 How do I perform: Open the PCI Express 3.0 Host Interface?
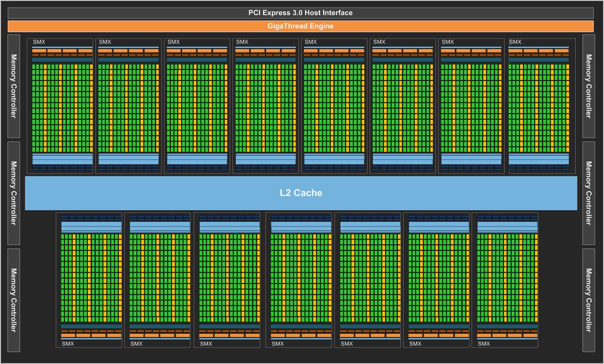[x=300, y=13]
